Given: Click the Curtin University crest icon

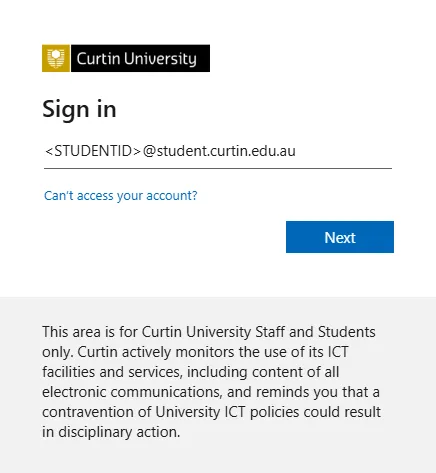Looking at the screenshot, I should [x=56, y=58].
